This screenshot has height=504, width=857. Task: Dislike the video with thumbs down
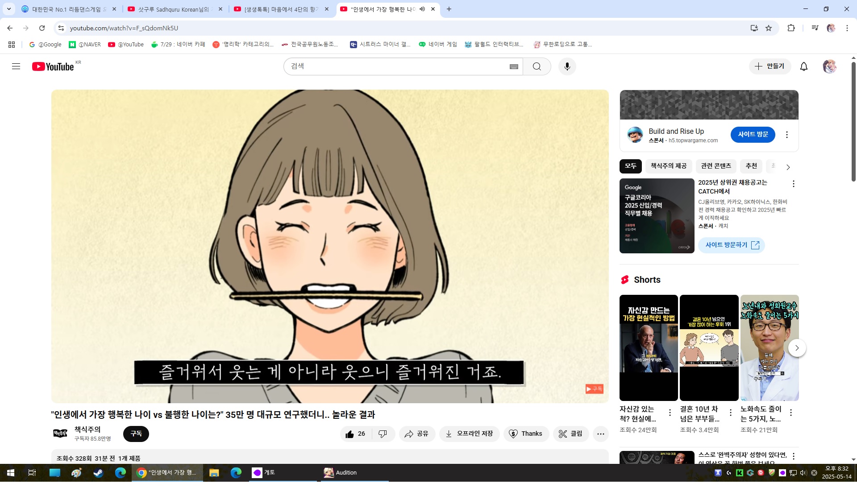pyautogui.click(x=383, y=434)
